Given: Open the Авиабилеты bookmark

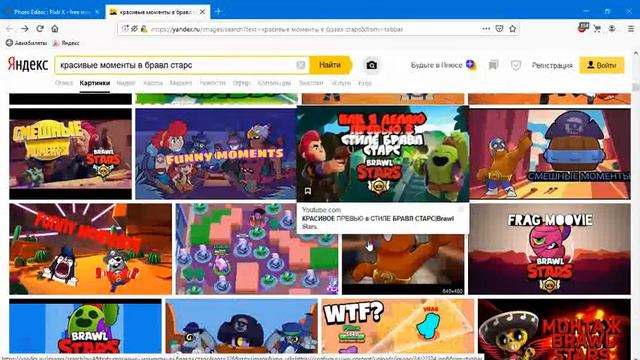Looking at the screenshot, I should [x=26, y=43].
